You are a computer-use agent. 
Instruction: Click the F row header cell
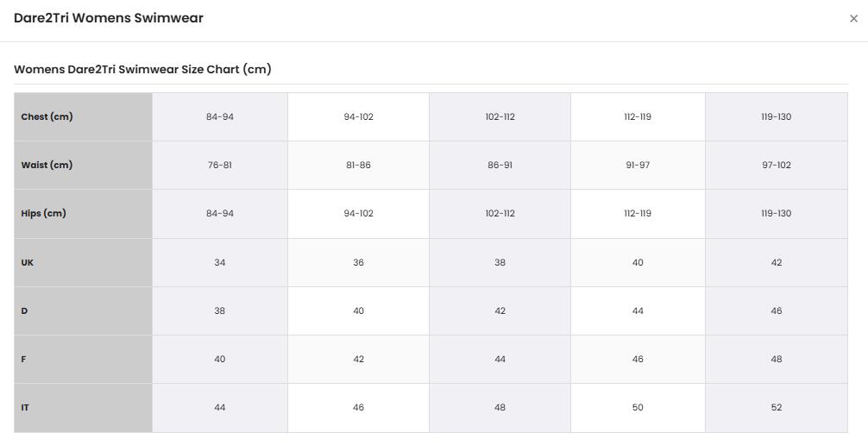coord(83,360)
